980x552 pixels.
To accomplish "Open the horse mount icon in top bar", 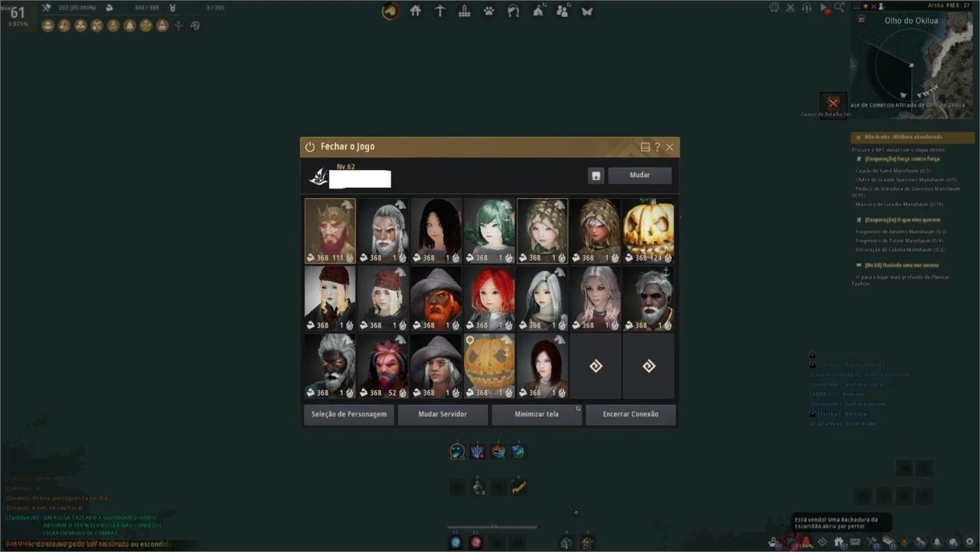I will (391, 11).
